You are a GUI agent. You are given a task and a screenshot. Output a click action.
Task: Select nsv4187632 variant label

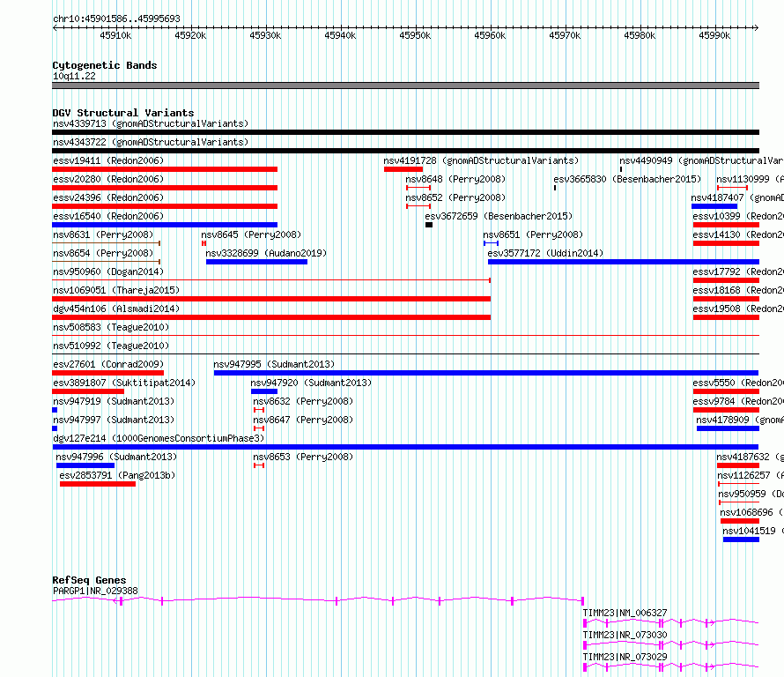pos(750,457)
